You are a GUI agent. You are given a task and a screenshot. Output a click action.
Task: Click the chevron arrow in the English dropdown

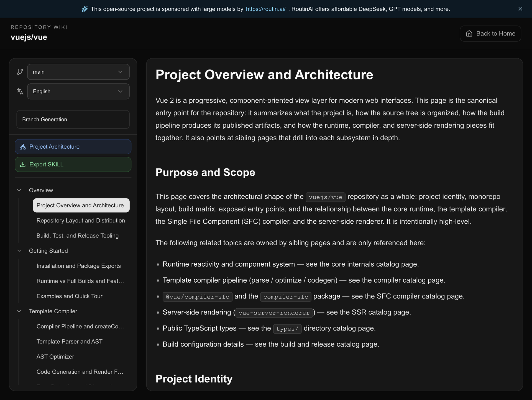point(120,91)
